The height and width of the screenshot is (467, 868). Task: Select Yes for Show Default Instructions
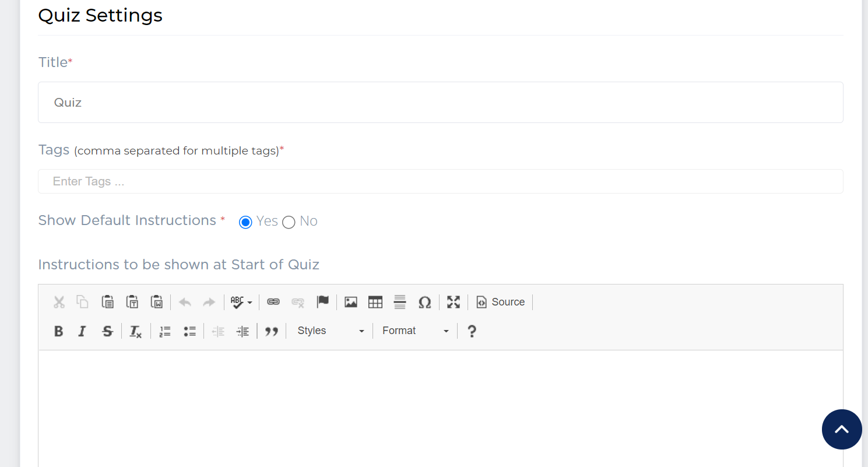[x=245, y=222]
